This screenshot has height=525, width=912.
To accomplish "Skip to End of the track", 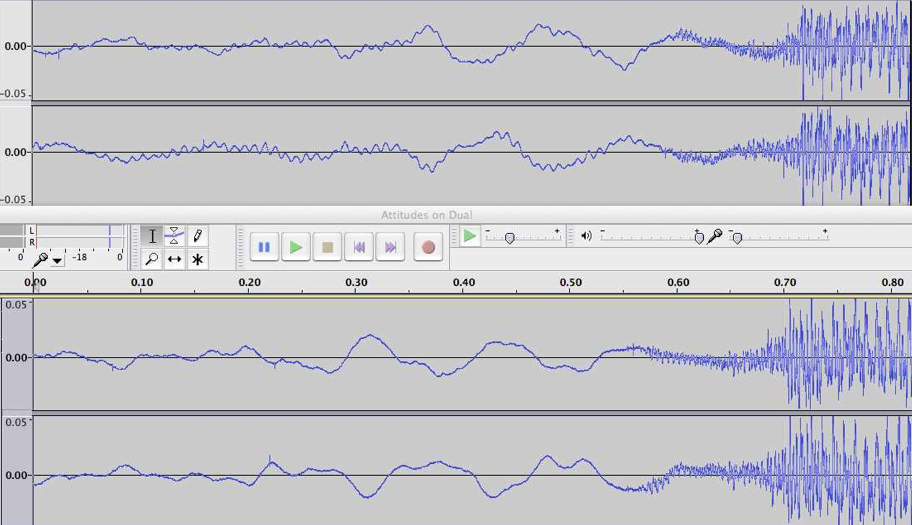I will [x=390, y=247].
